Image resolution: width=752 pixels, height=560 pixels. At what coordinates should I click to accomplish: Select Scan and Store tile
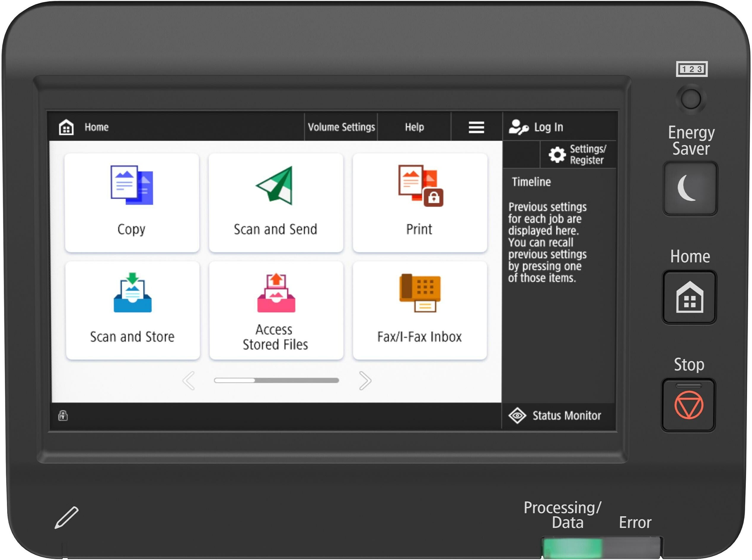click(x=133, y=310)
